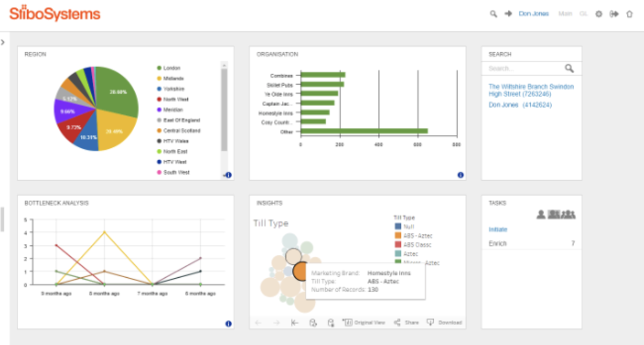Click the ABS Classic legend item

[x=413, y=245]
